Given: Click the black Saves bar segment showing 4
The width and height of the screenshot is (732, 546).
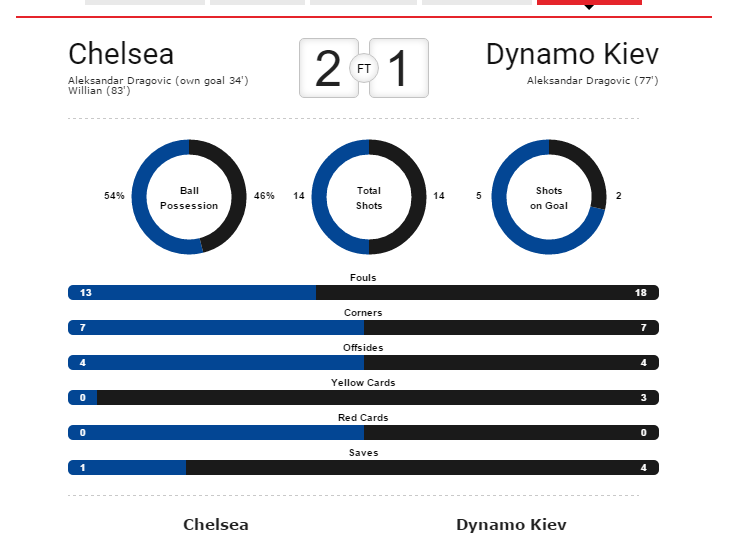Looking at the screenshot, I should pyautogui.click(x=422, y=468).
